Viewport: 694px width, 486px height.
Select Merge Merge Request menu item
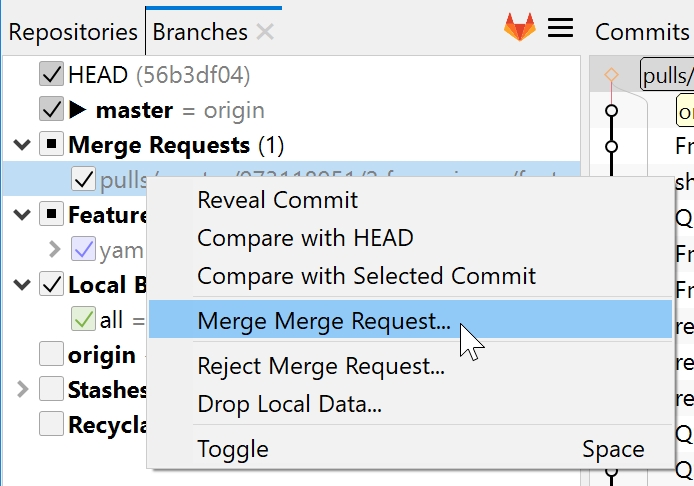coord(324,320)
